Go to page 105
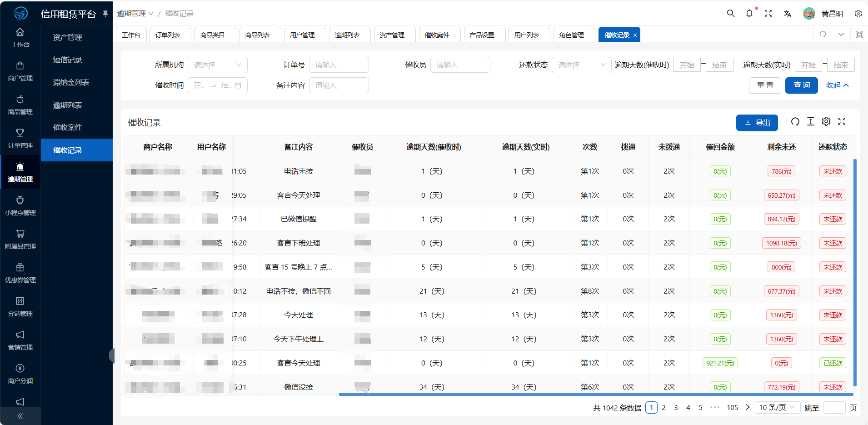The image size is (868, 425). [x=732, y=407]
